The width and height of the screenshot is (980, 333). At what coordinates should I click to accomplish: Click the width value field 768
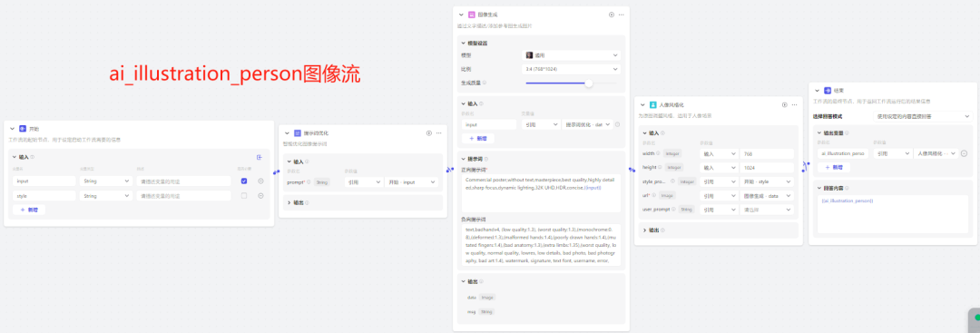click(x=767, y=153)
